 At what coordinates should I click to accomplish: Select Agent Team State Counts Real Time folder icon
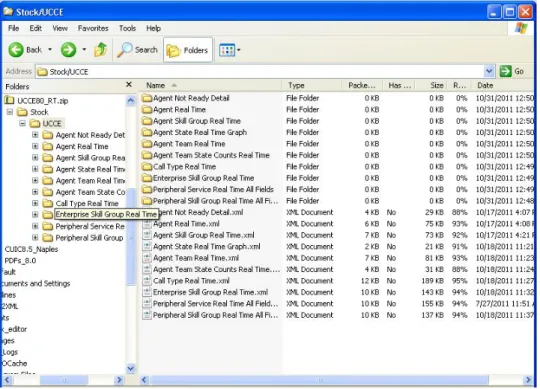click(x=147, y=155)
